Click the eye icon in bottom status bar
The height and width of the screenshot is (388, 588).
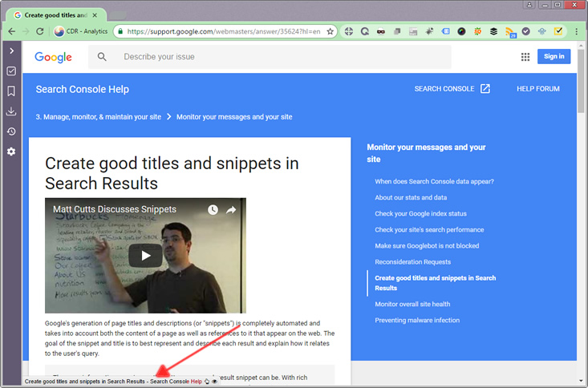214,382
